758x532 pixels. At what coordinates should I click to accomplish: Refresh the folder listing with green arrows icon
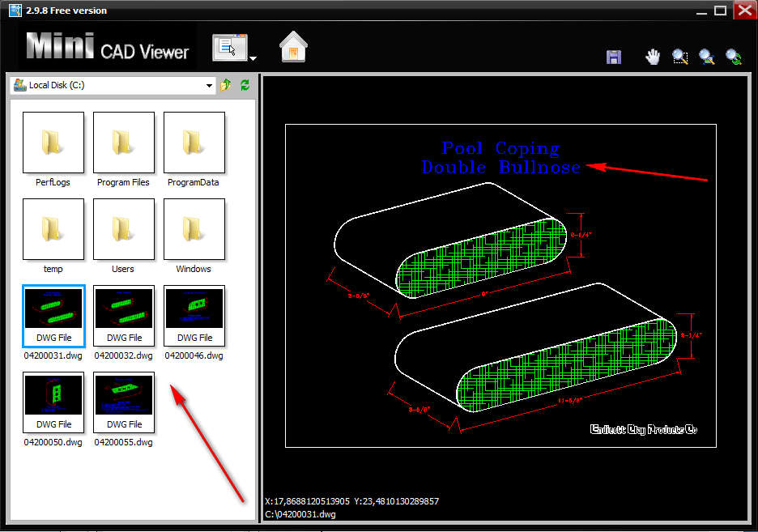pos(245,84)
